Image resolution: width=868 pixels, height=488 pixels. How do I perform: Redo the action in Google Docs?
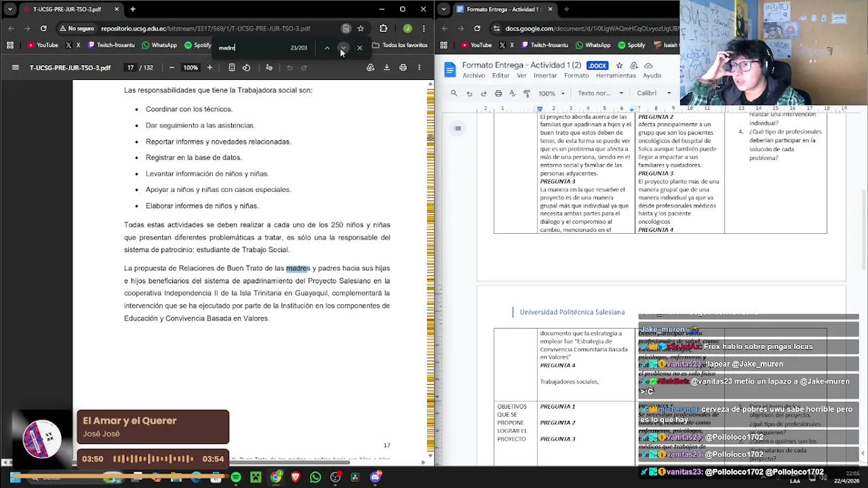[x=484, y=94]
